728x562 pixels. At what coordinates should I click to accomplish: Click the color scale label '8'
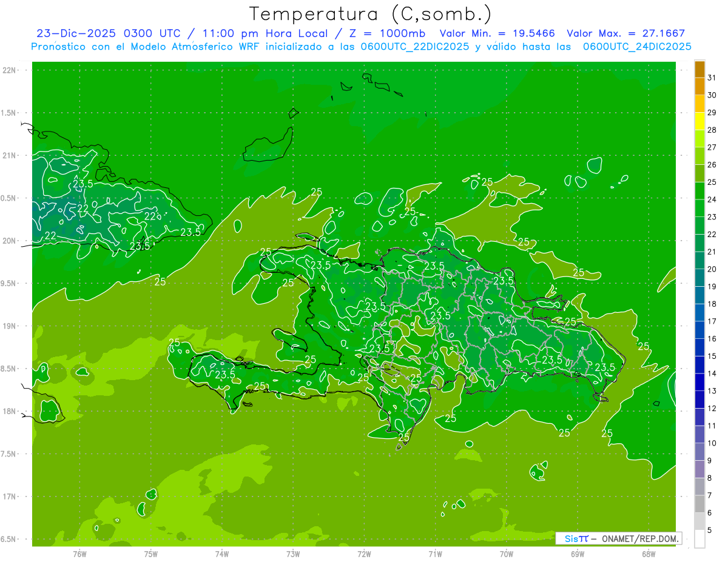[710, 478]
